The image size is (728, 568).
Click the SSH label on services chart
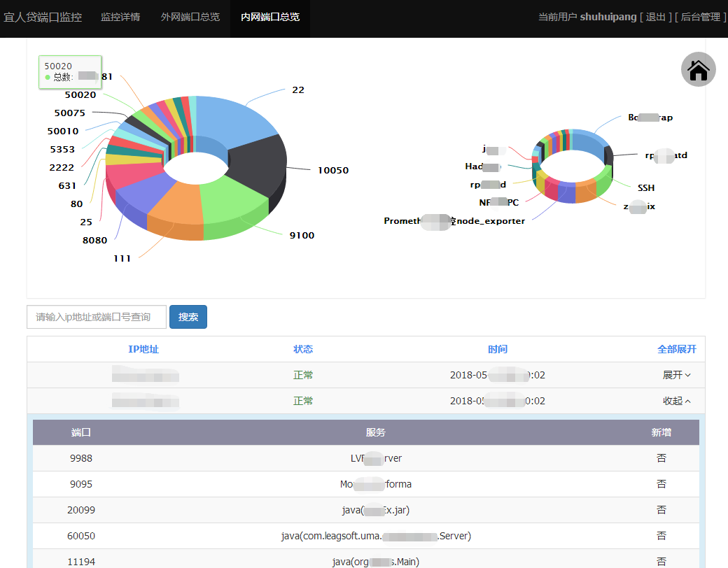coord(646,188)
